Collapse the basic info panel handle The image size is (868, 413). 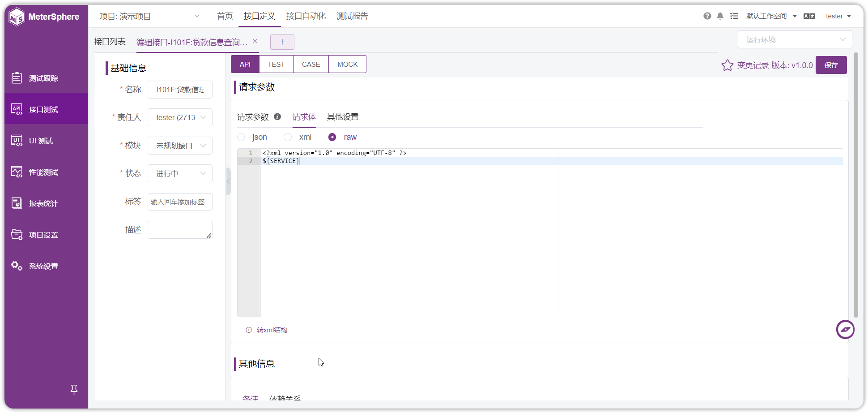click(x=228, y=181)
